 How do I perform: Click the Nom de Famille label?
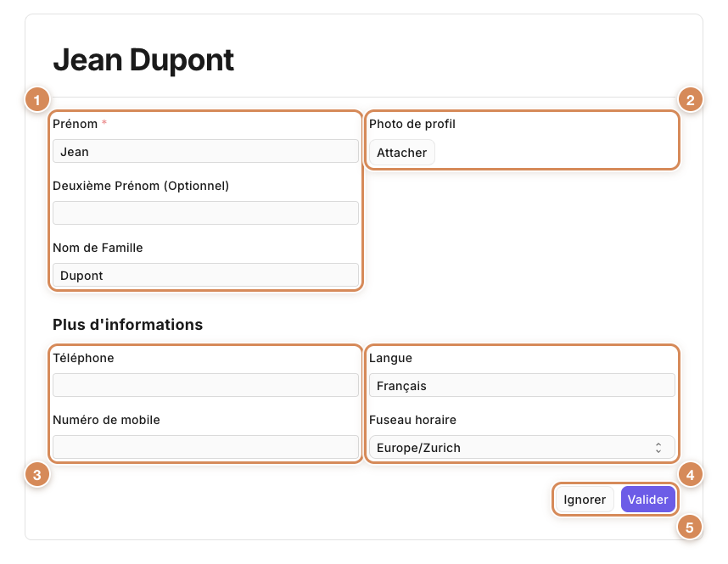pyautogui.click(x=98, y=248)
